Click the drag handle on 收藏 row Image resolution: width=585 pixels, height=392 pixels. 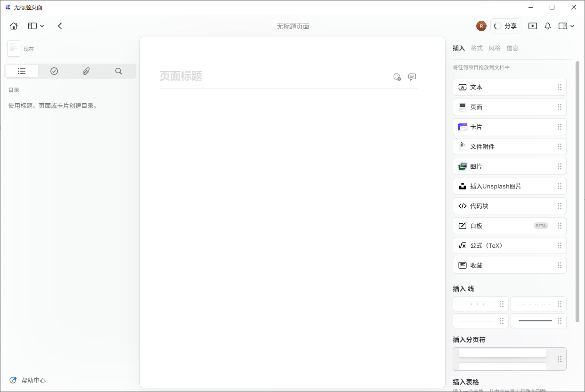560,265
